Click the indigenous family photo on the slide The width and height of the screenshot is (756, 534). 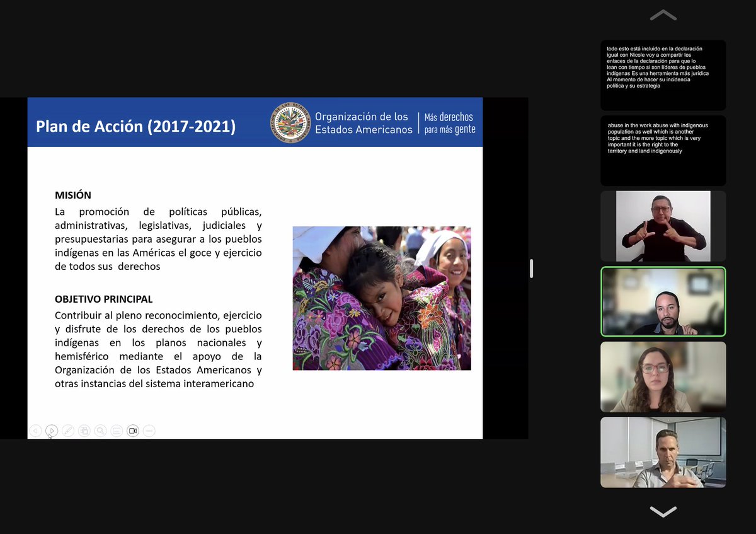tap(381, 298)
